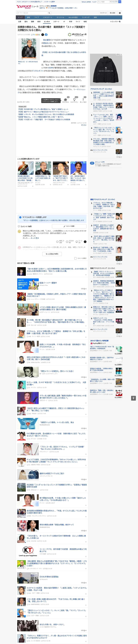Click the ログイン link
Screen dimensions: 138x644
click(x=42, y=8)
